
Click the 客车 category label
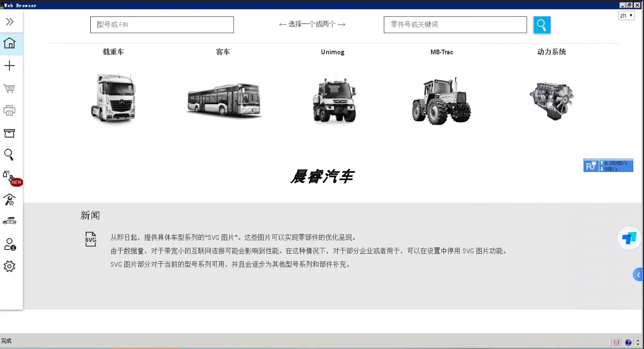click(223, 52)
